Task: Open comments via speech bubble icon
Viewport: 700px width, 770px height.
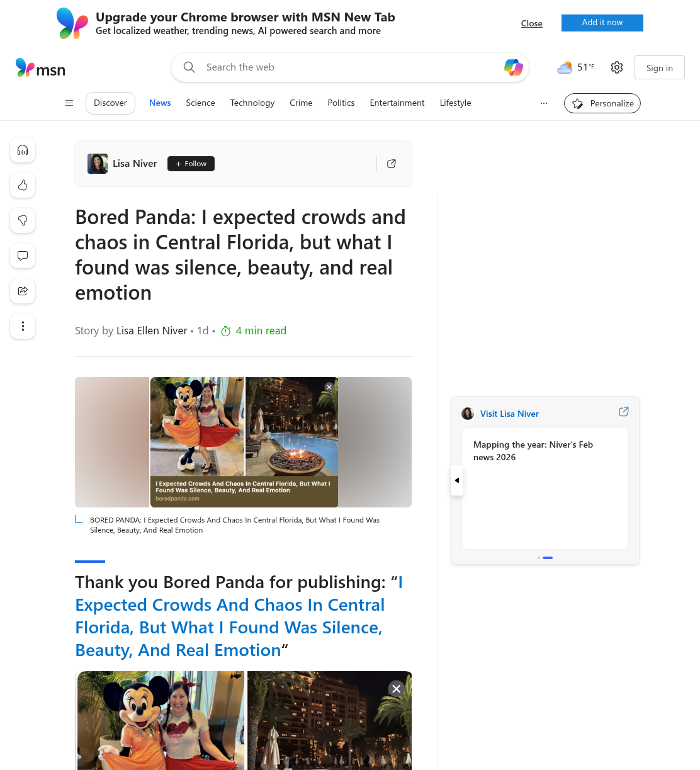Action: (23, 256)
